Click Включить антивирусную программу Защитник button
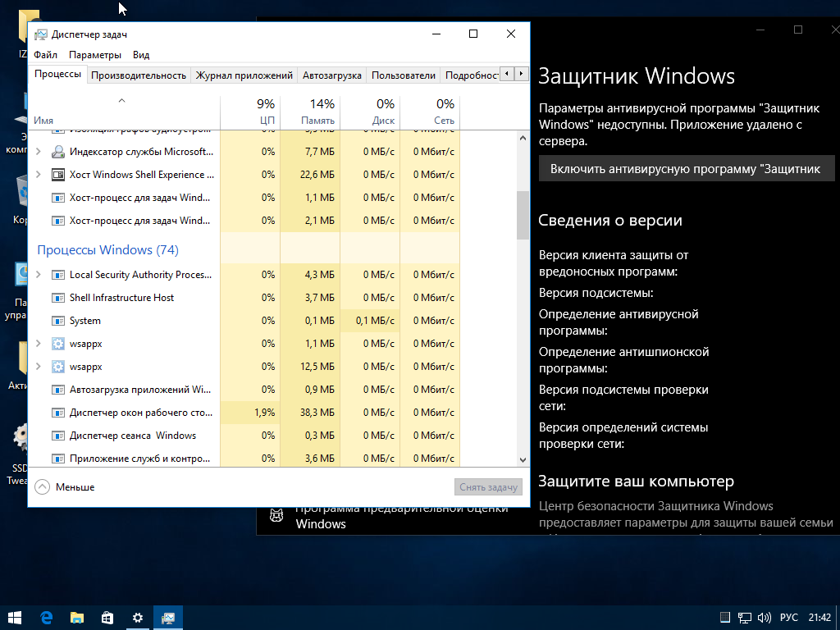 [687, 169]
